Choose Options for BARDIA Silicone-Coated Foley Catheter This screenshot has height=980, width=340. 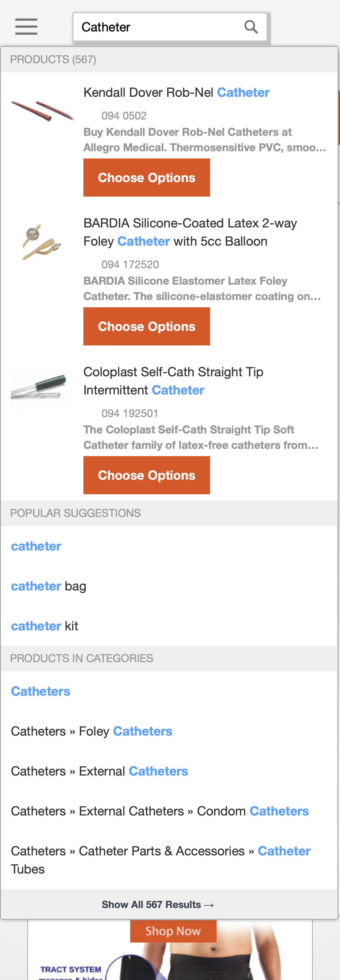146,326
